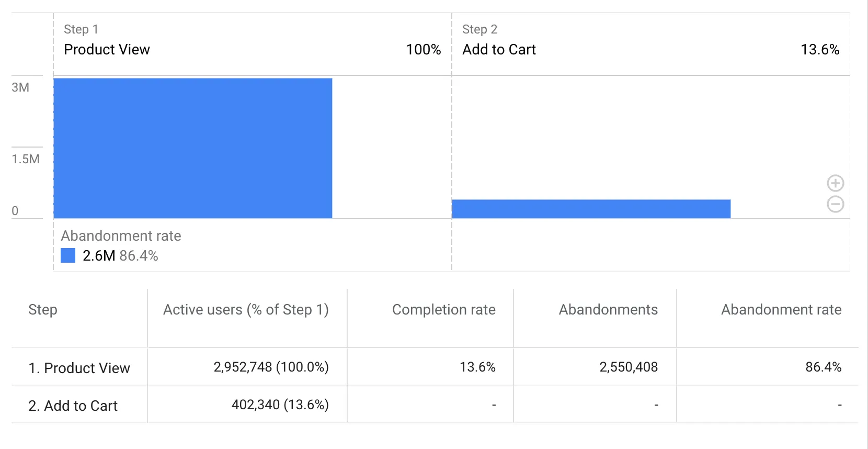Click the Step 1 Product View header
This screenshot has width=868, height=449.
pos(107,49)
